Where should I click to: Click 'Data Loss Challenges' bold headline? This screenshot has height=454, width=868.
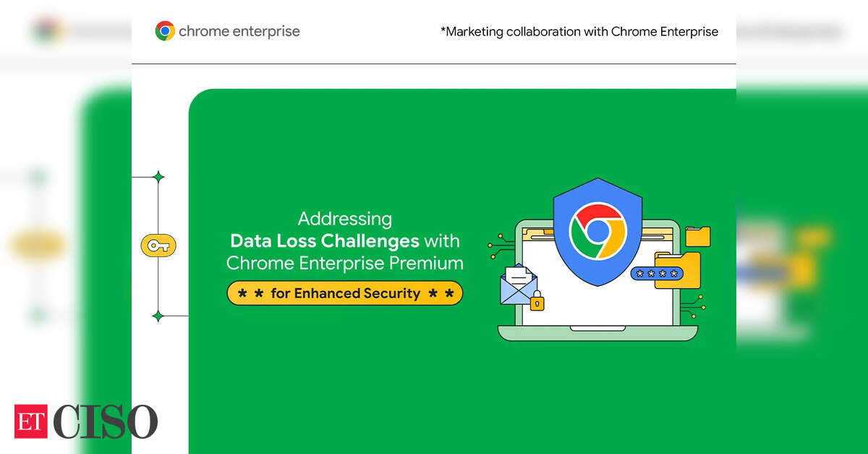click(x=324, y=240)
